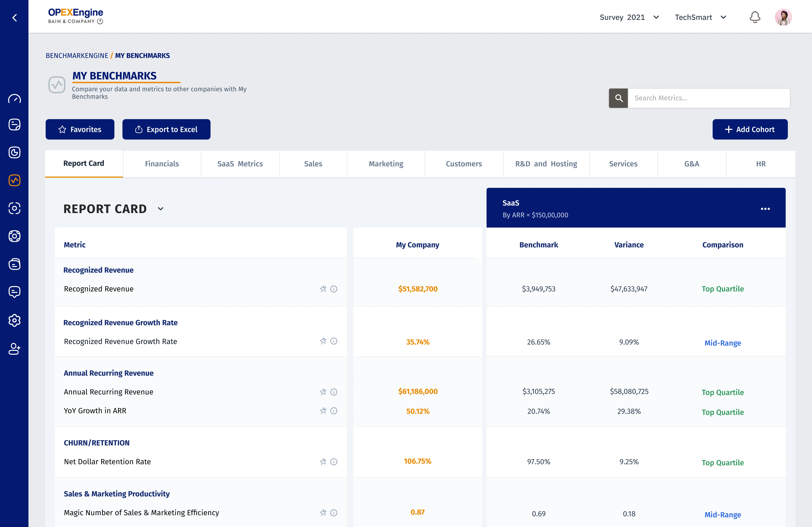The width and height of the screenshot is (812, 527).
Task: Click the OPEXEngine logo
Action: (75, 16)
